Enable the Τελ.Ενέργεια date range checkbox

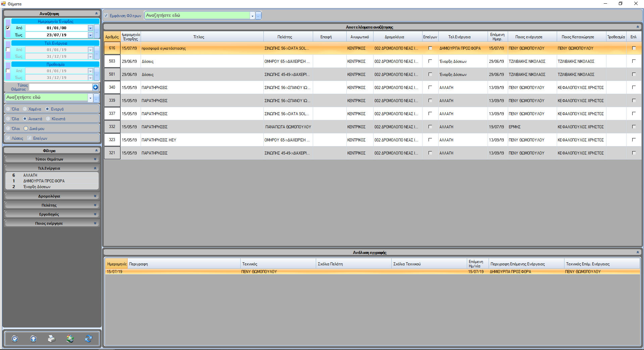coord(8,50)
